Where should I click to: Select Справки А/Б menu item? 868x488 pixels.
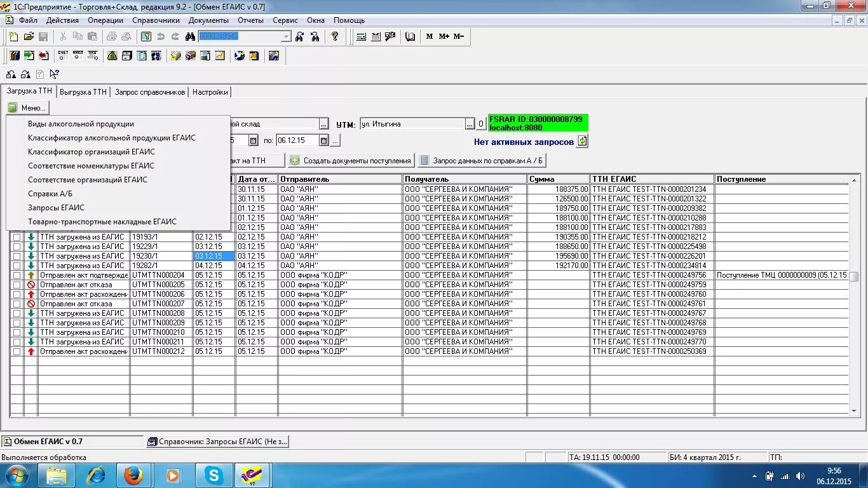pos(118,194)
